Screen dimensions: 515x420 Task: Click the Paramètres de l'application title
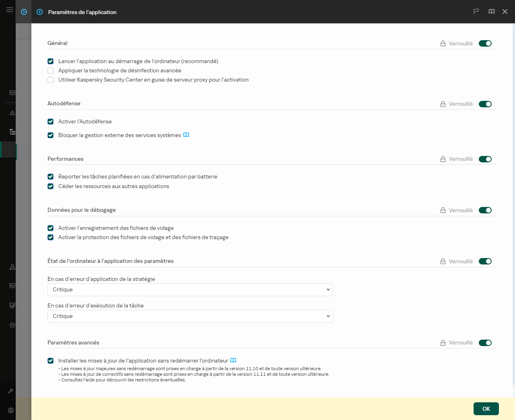tap(82, 12)
